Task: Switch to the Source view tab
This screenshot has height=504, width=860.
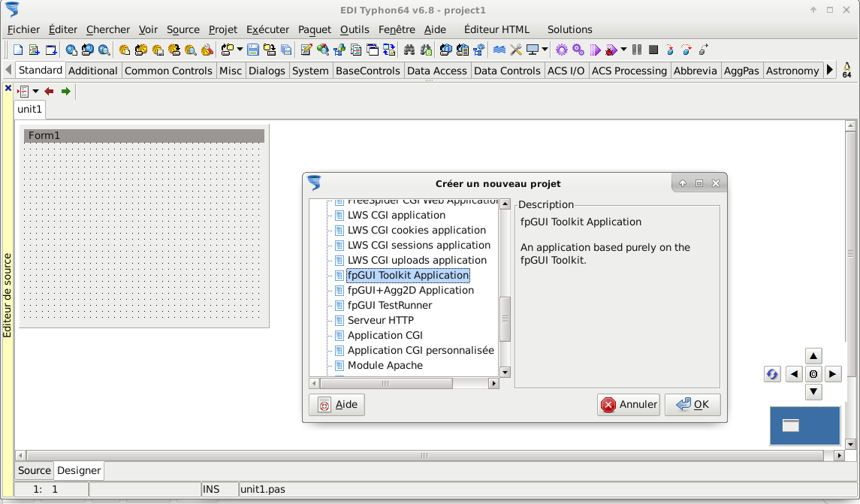Action: [34, 470]
